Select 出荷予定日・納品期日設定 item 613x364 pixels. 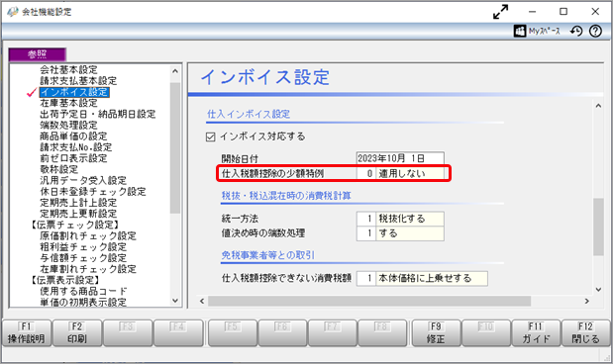click(x=97, y=114)
